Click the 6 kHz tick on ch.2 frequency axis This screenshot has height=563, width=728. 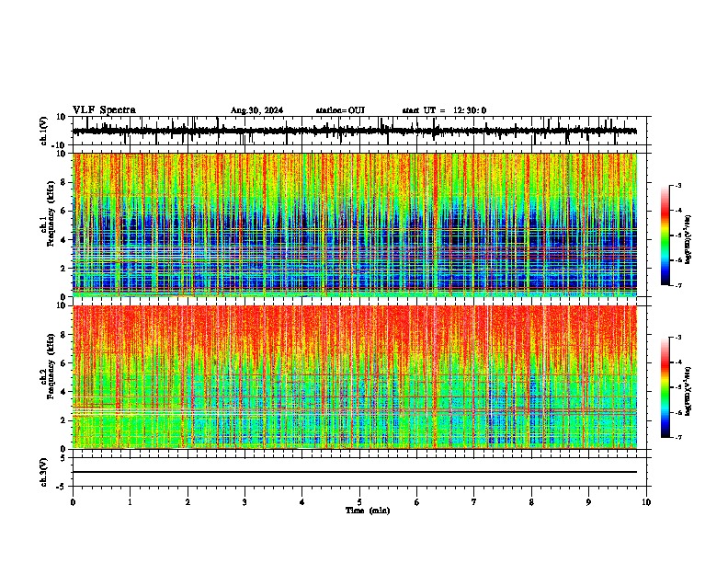point(63,363)
